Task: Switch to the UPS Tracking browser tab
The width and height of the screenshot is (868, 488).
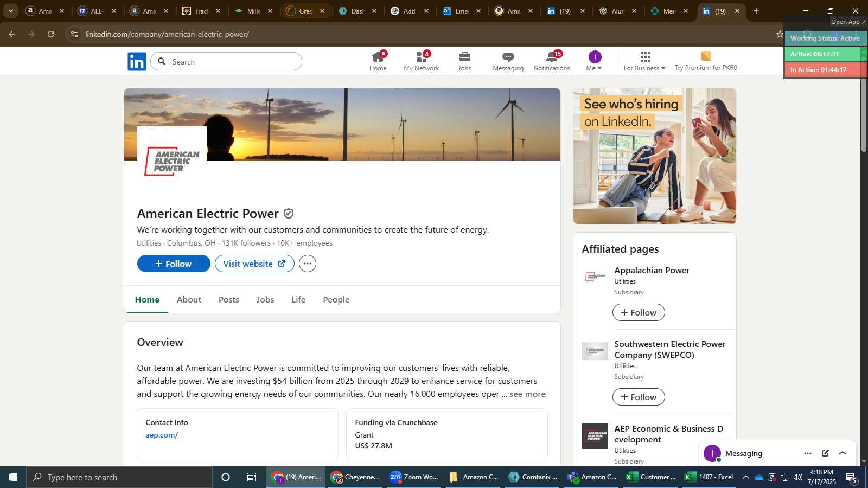Action: click(x=201, y=11)
